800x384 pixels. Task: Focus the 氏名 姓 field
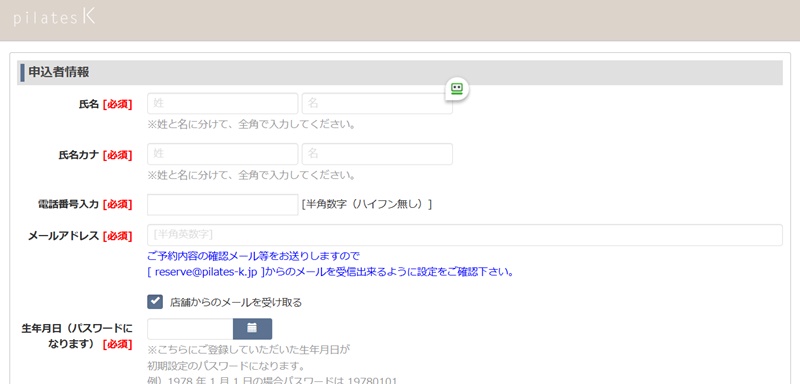pyautogui.click(x=222, y=104)
